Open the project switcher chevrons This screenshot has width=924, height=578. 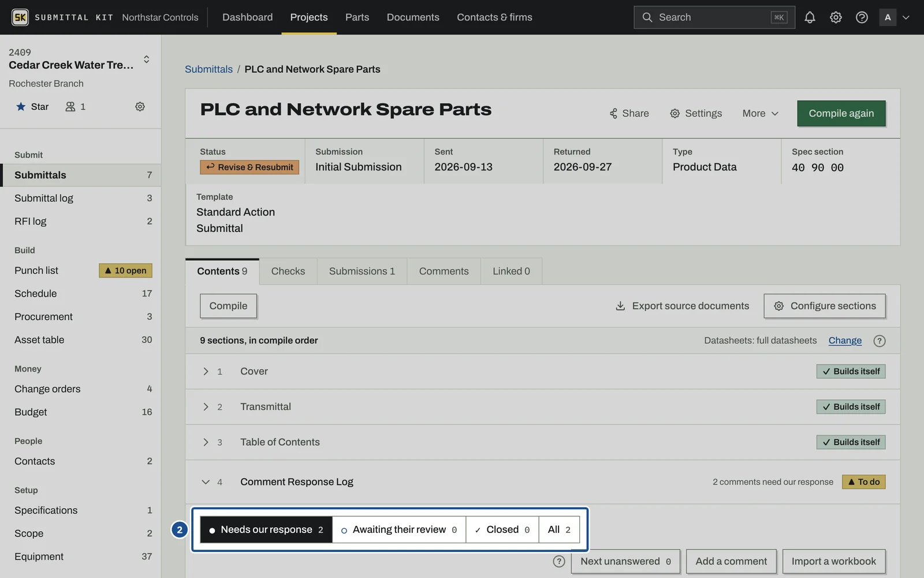click(x=147, y=59)
